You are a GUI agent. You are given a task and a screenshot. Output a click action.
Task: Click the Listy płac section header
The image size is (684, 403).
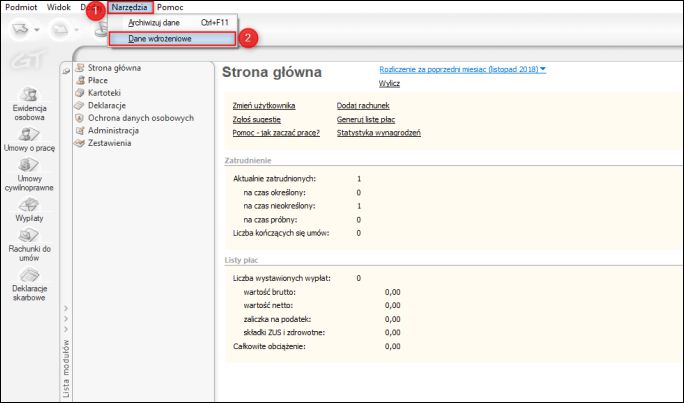pyautogui.click(x=241, y=260)
